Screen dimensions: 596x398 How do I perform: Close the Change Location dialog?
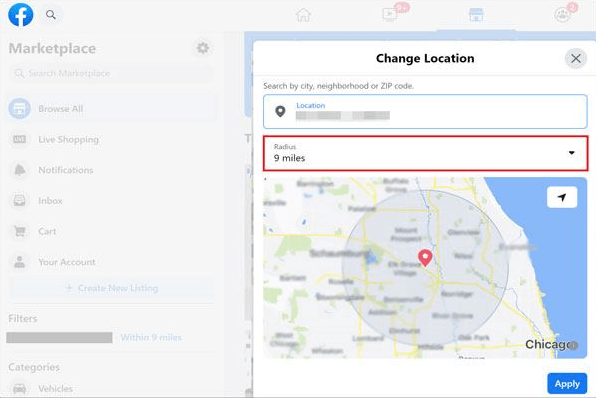[575, 59]
